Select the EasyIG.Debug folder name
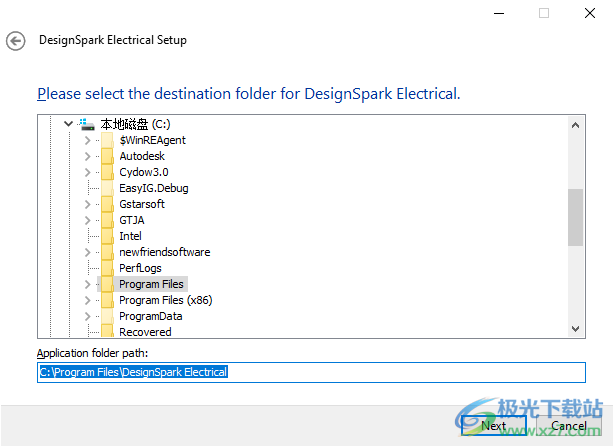The height and width of the screenshot is (447, 614). (x=154, y=188)
